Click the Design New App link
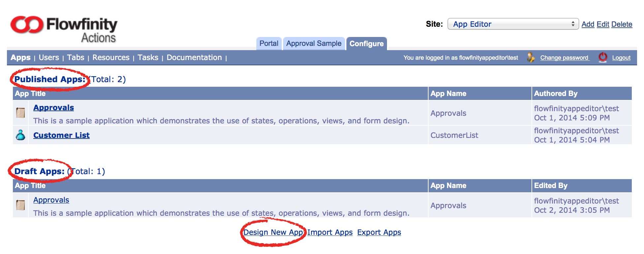Screen dimensions: 644x254 click(273, 232)
